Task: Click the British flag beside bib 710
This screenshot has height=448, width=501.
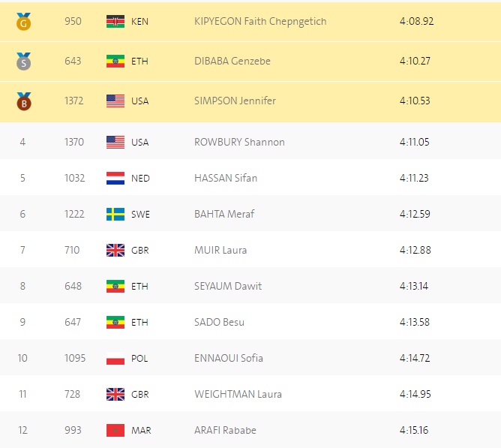Action: pos(115,251)
